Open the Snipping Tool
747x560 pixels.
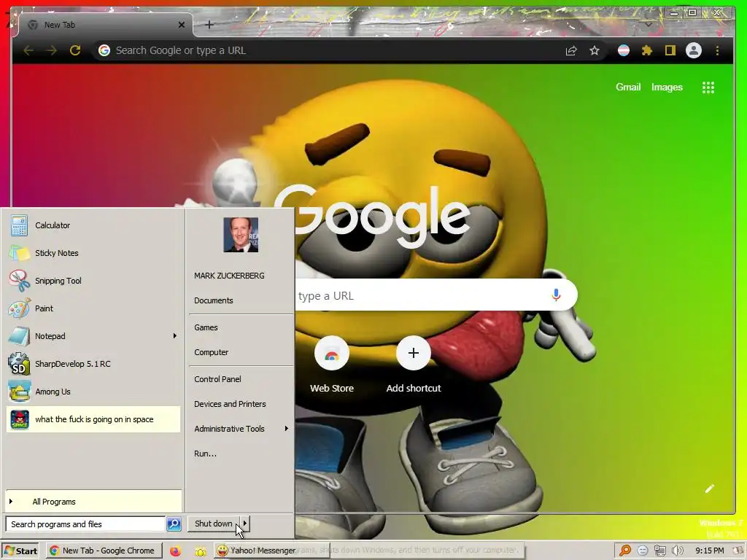(93, 281)
